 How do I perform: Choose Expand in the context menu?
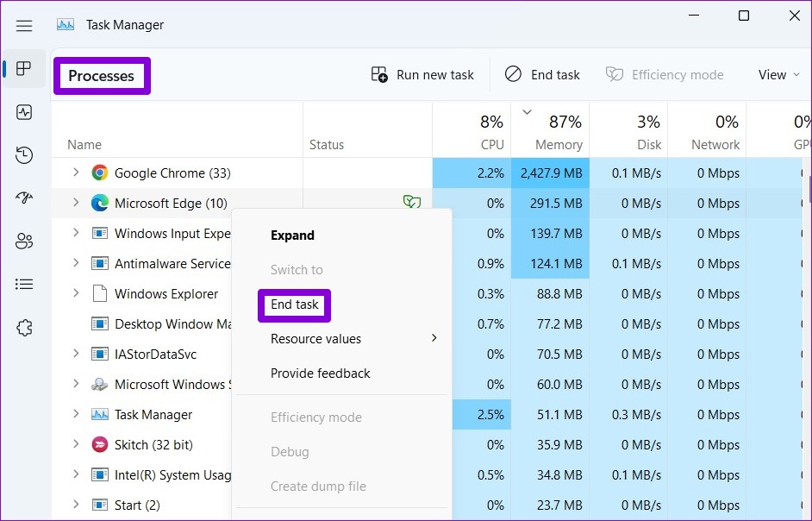tap(292, 235)
